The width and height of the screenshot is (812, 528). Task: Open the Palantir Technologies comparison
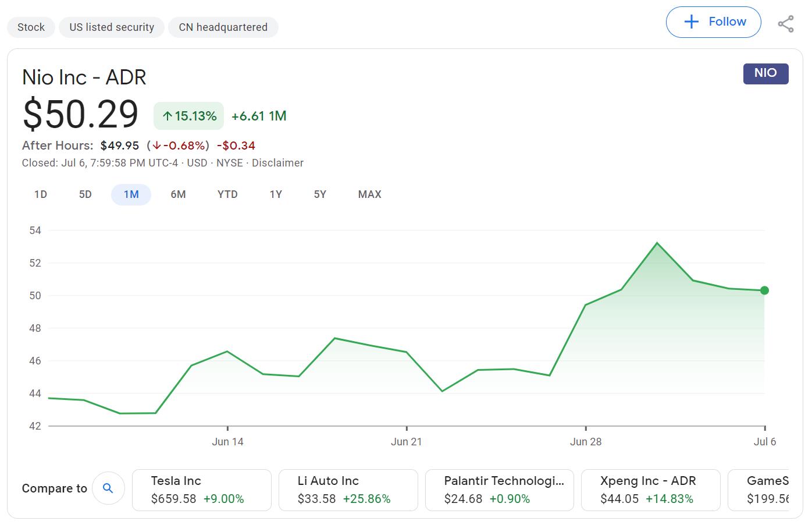500,490
